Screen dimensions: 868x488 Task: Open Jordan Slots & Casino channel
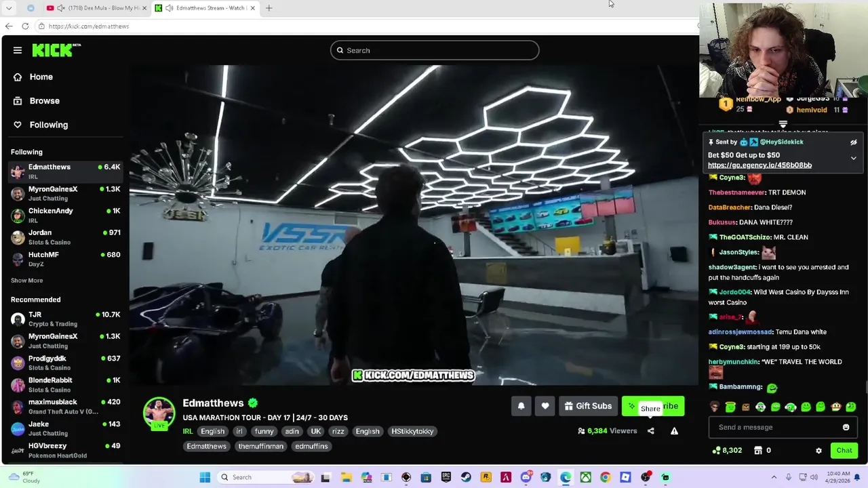[66, 237]
